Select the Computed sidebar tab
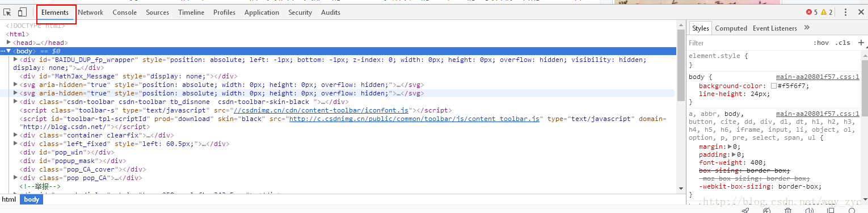 (x=731, y=28)
